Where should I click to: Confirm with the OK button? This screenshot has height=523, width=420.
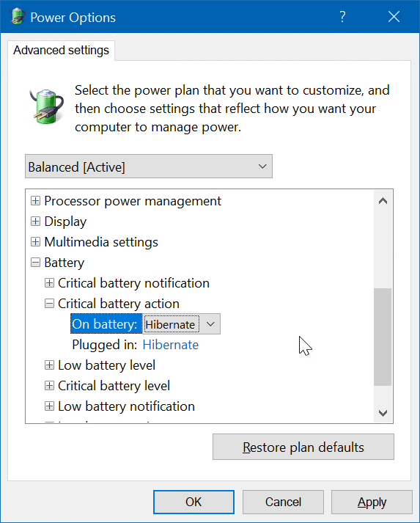coord(194,502)
